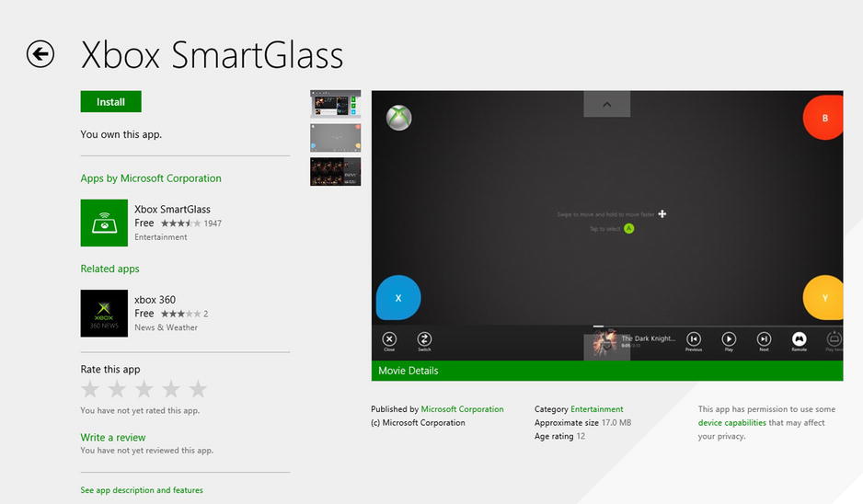Rate this app two stars
The width and height of the screenshot is (863, 504).
tap(117, 389)
